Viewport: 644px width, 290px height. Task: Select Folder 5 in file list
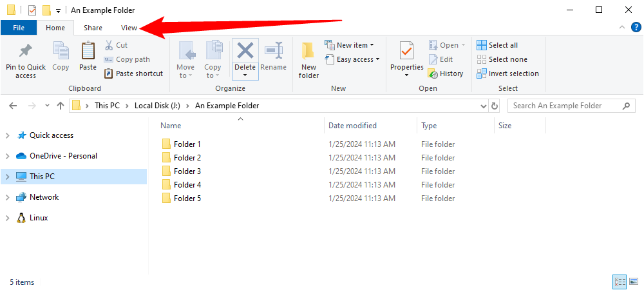pos(181,198)
